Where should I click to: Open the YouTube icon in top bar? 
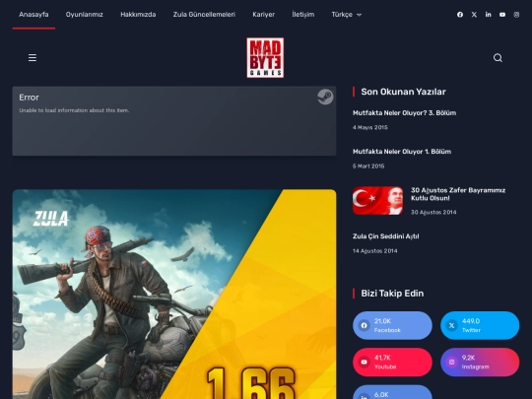pos(502,15)
